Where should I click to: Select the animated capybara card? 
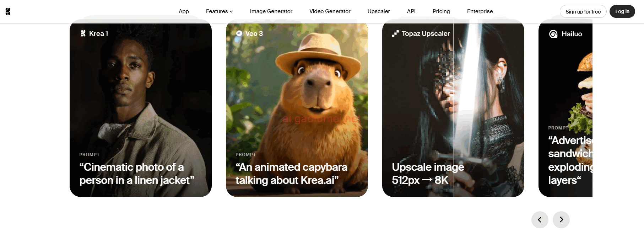click(297, 107)
